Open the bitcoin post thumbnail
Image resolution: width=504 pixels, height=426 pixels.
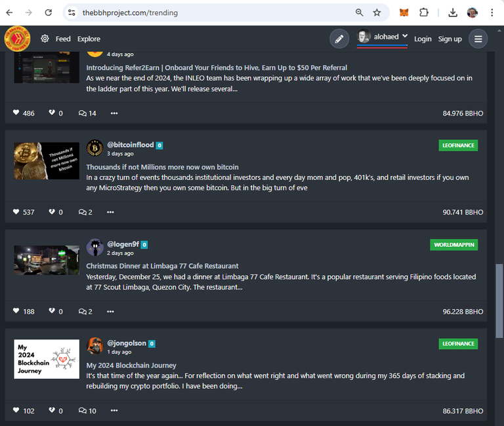47,161
